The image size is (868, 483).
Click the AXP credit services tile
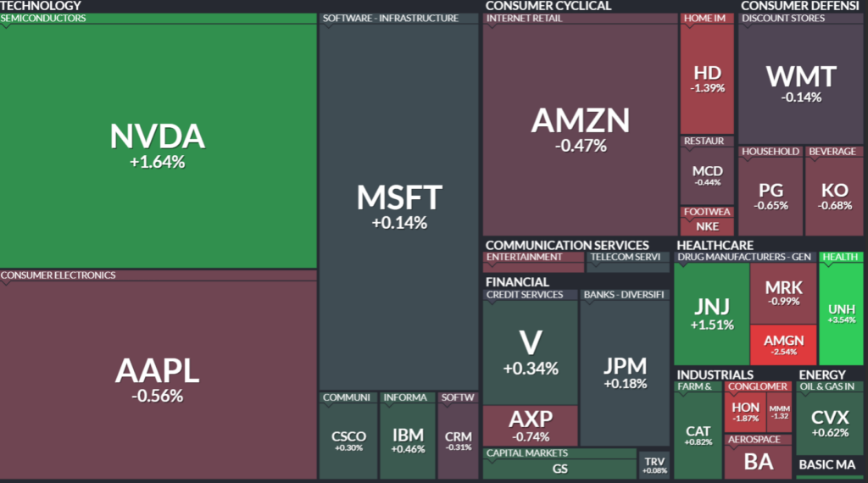coord(530,425)
